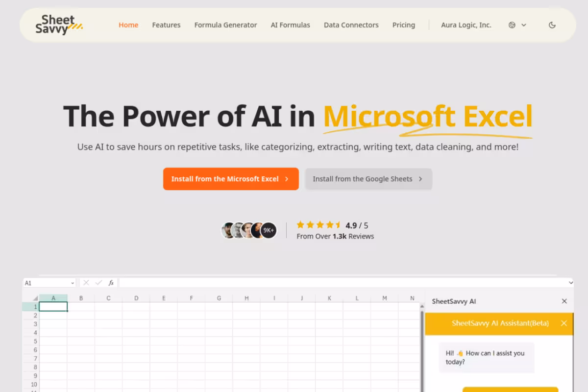Open the language globe selector
This screenshot has height=392, width=588.
click(x=512, y=25)
